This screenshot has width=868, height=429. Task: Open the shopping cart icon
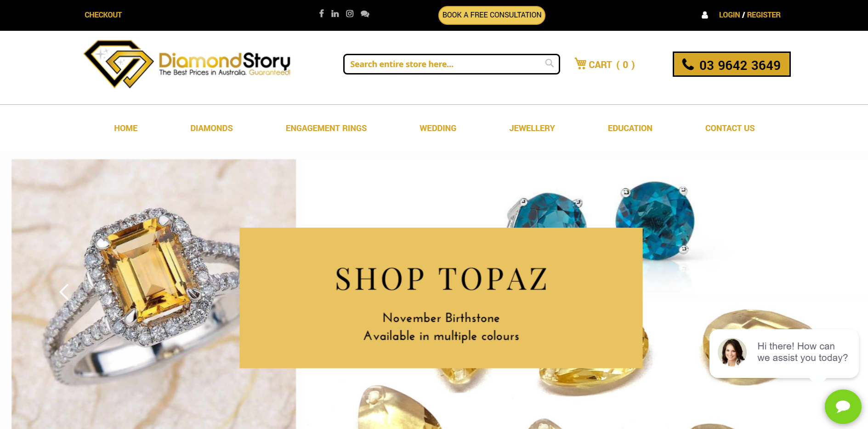(x=580, y=63)
